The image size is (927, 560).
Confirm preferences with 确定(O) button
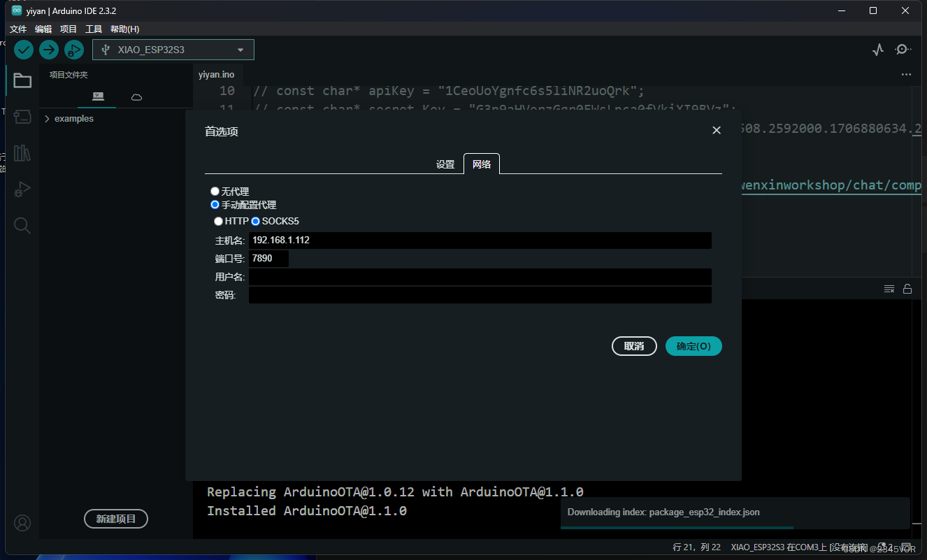tap(693, 345)
